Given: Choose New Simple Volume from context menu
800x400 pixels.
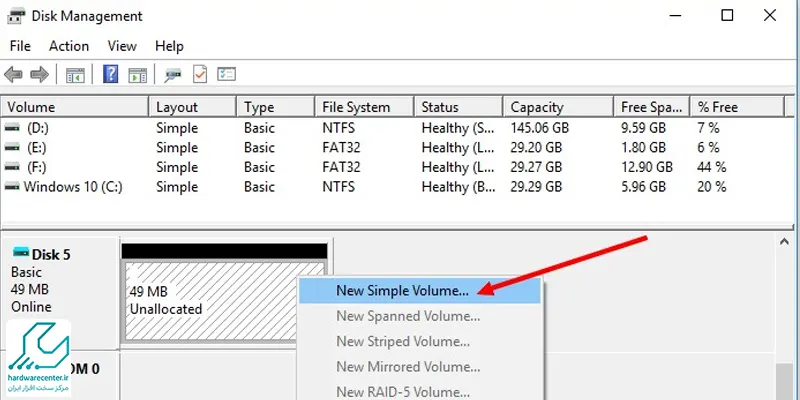Looking at the screenshot, I should 402,291.
